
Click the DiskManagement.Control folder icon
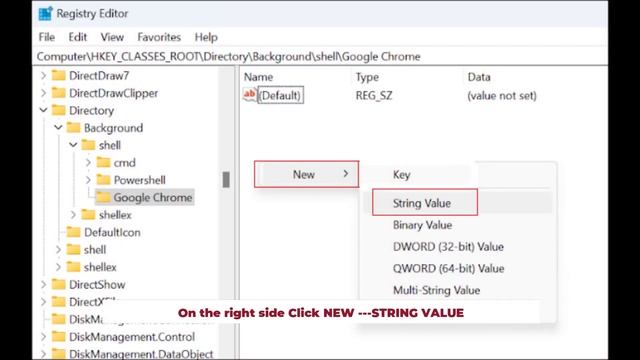[59, 337]
